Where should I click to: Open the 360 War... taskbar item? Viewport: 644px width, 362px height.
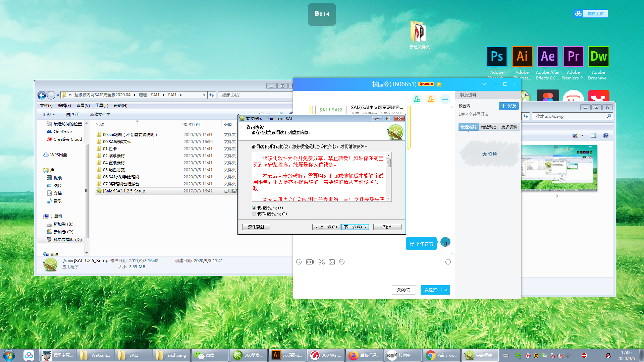[326, 355]
